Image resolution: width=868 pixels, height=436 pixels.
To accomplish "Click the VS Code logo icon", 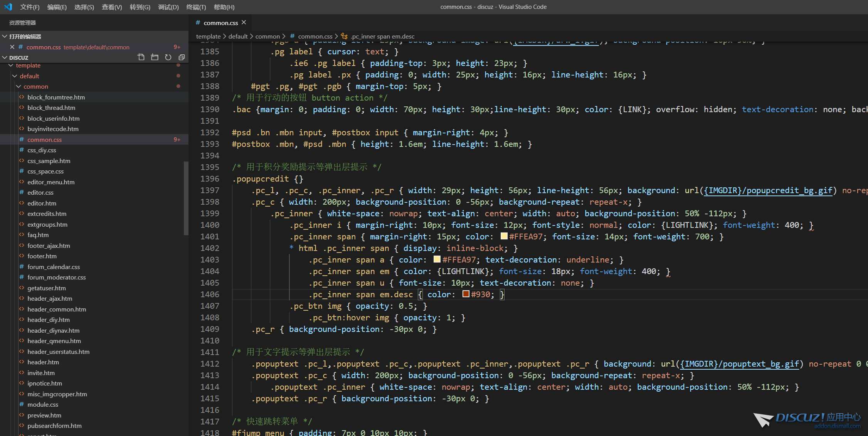I will click(x=8, y=7).
